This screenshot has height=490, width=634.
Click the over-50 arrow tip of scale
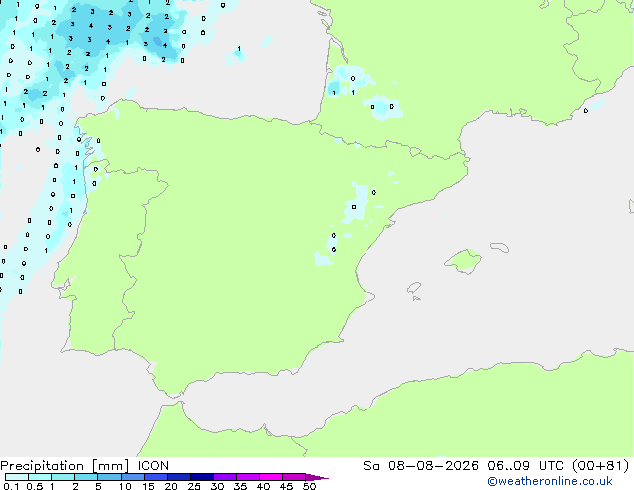[x=317, y=477]
